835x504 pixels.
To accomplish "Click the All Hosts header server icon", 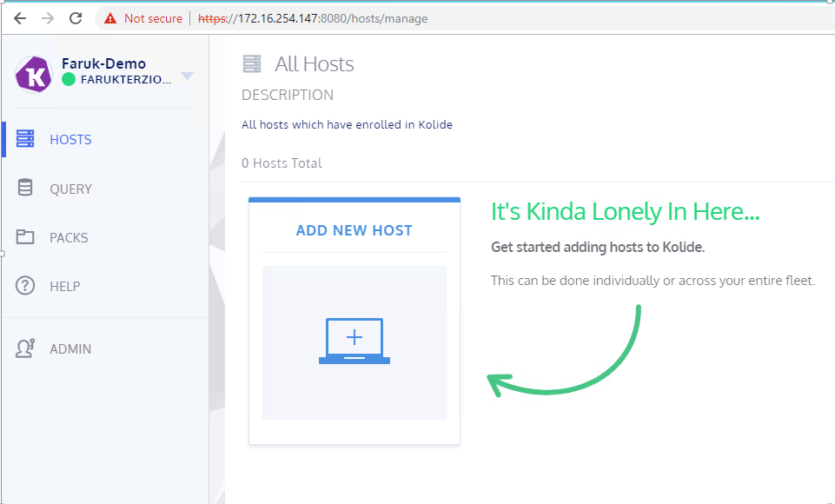I will pos(252,64).
